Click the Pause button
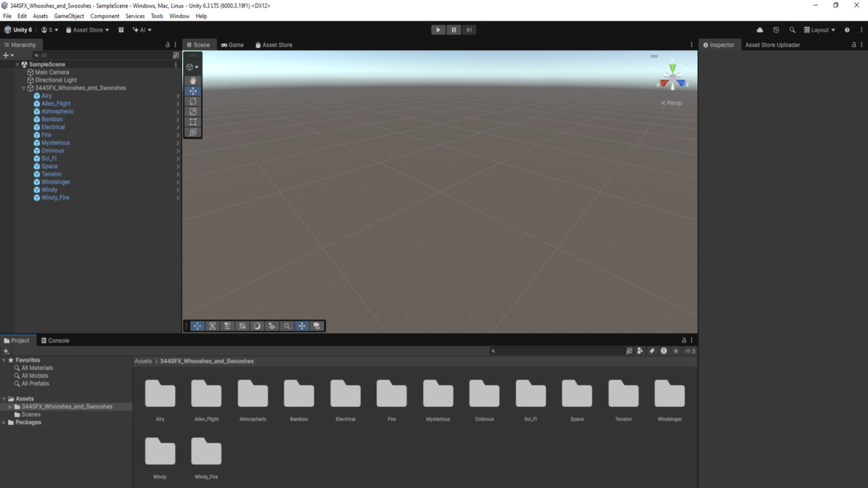This screenshot has width=868, height=488. click(454, 30)
